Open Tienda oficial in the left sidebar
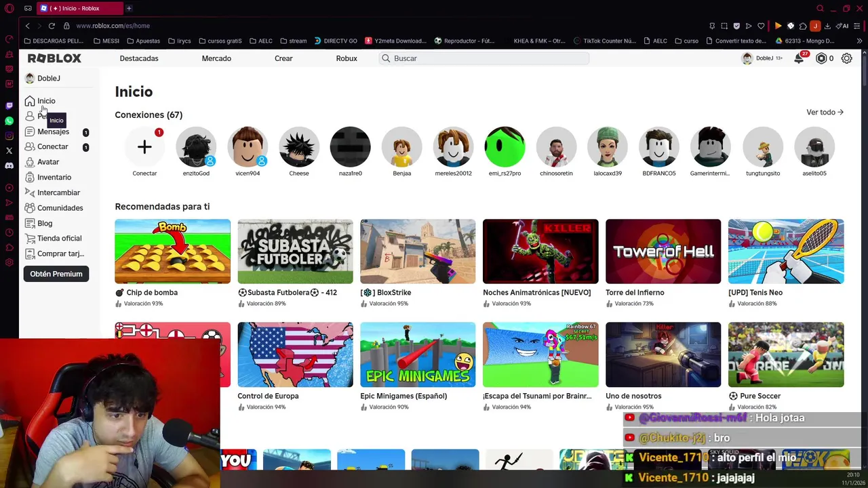This screenshot has height=488, width=868. [53, 239]
